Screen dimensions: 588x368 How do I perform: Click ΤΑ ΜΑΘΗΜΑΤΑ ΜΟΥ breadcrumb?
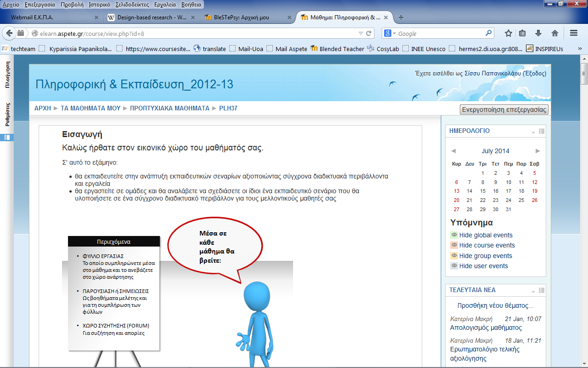[x=90, y=109]
